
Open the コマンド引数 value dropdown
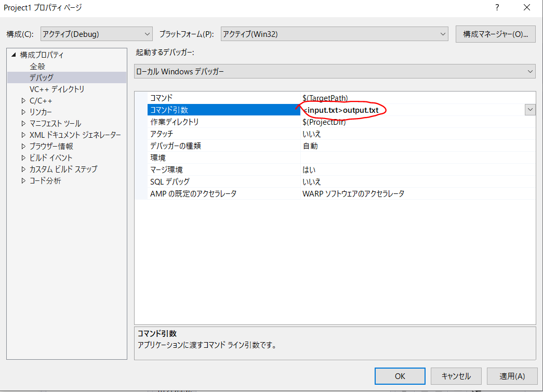(x=529, y=110)
